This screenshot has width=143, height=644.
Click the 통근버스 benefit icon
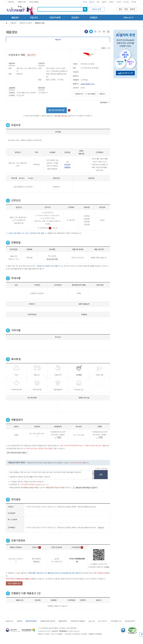37,368
